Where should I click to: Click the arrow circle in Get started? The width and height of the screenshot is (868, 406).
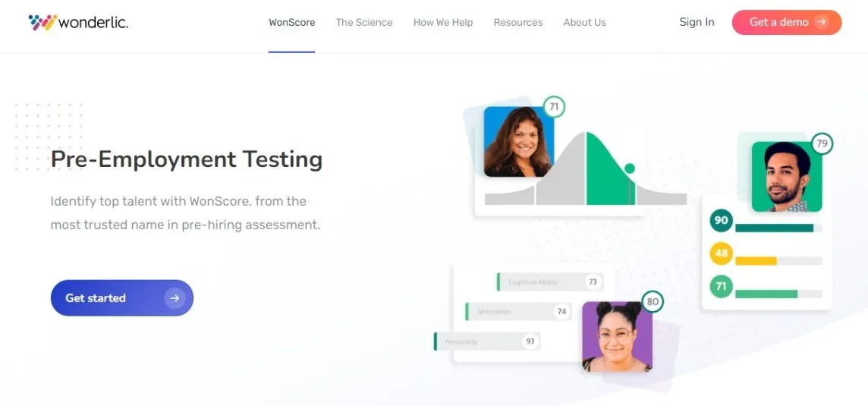pos(175,298)
